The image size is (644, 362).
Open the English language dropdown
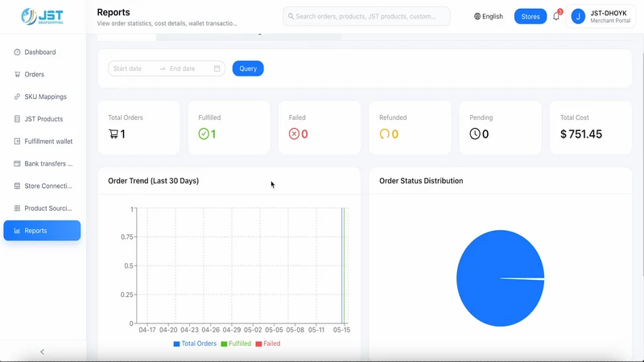489,16
